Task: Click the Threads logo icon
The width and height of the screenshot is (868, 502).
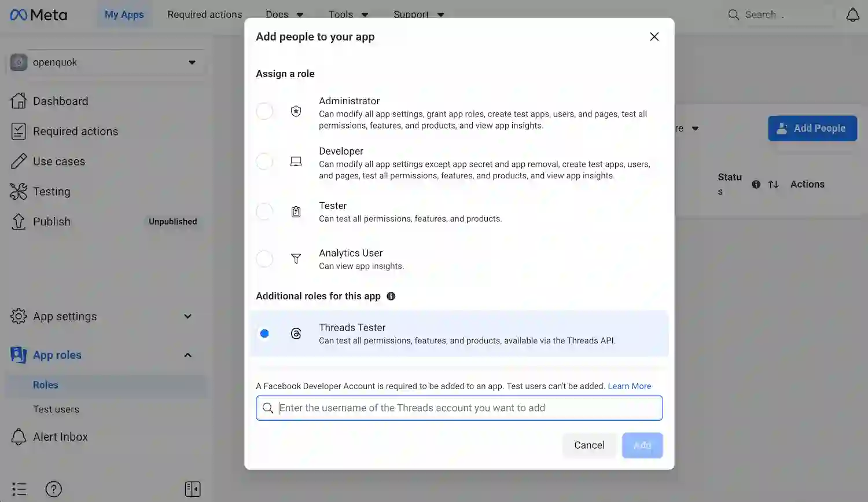Action: [296, 334]
